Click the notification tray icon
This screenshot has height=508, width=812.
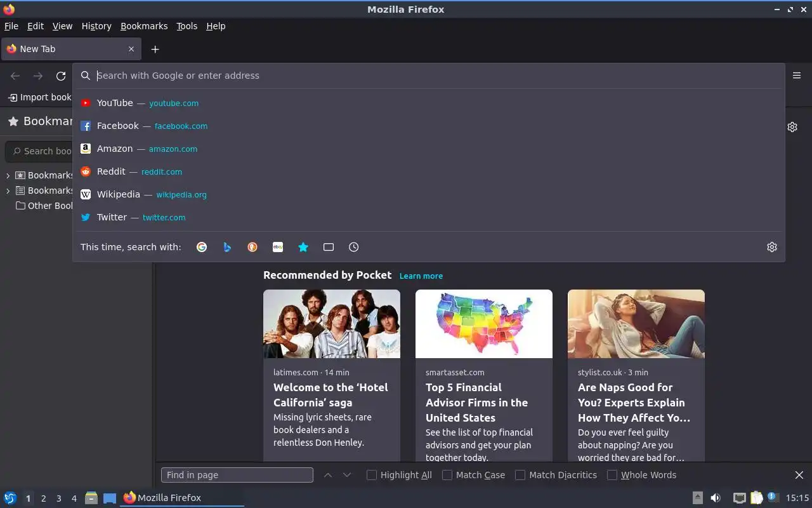point(773,497)
